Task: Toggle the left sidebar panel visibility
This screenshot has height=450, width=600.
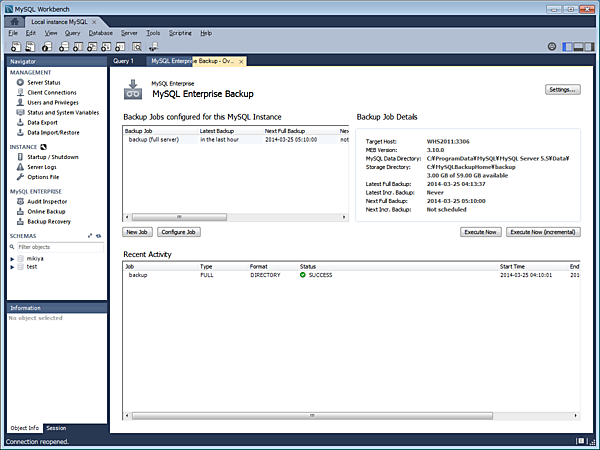Action: tap(569, 46)
